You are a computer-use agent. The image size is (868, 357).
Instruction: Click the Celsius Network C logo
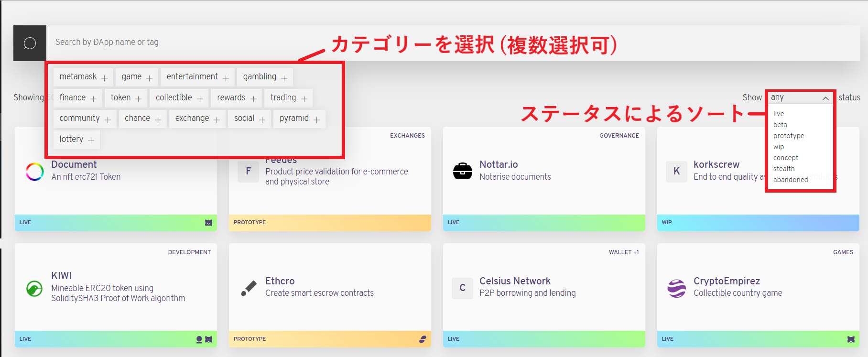point(463,288)
